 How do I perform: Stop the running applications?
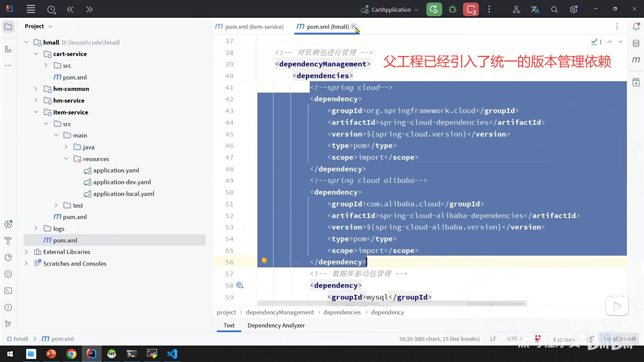(x=471, y=9)
